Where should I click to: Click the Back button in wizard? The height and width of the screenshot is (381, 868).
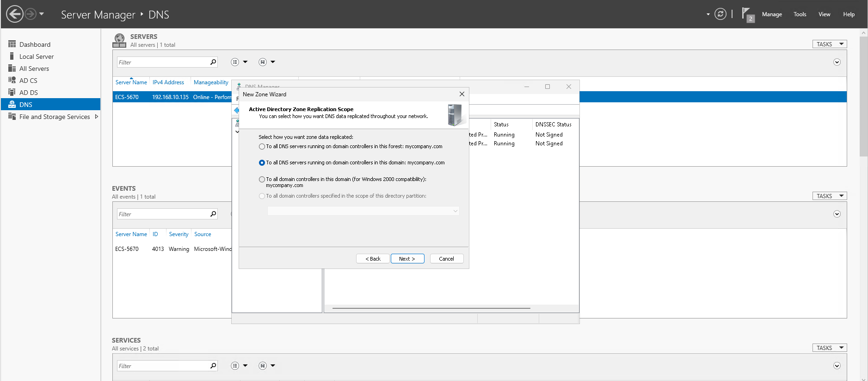coord(373,259)
